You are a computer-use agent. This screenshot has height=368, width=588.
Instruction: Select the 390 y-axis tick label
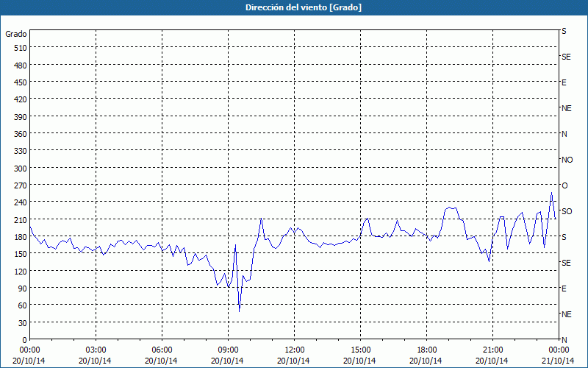[x=21, y=116]
